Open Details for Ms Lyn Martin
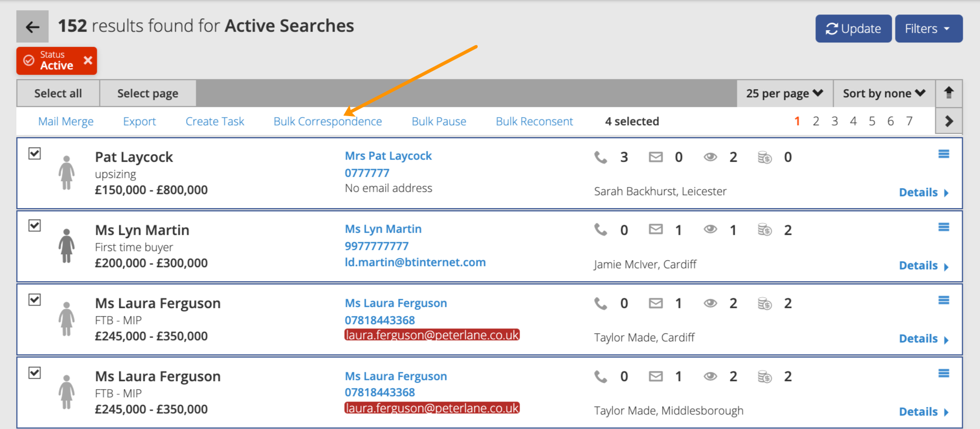 pyautogui.click(x=924, y=266)
